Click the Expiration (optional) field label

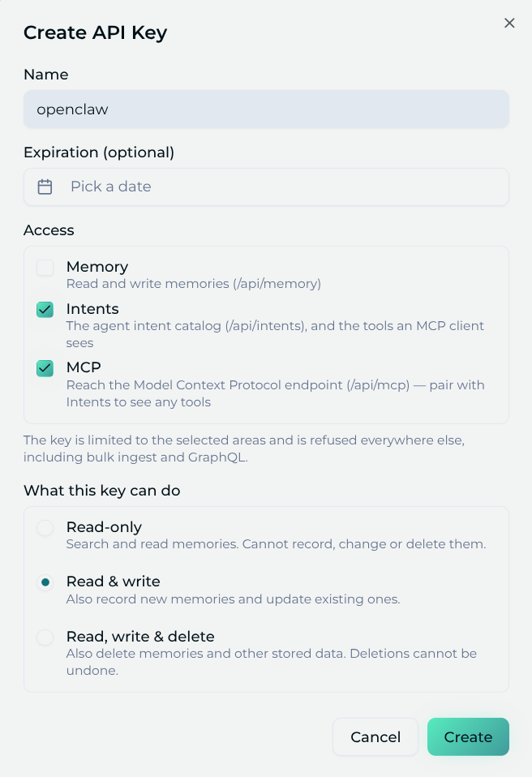click(99, 152)
